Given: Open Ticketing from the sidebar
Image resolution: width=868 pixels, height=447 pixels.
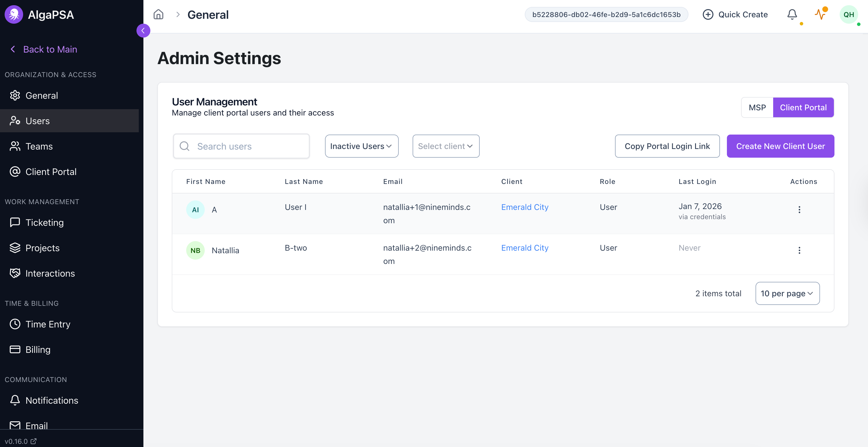Looking at the screenshot, I should coord(45,222).
